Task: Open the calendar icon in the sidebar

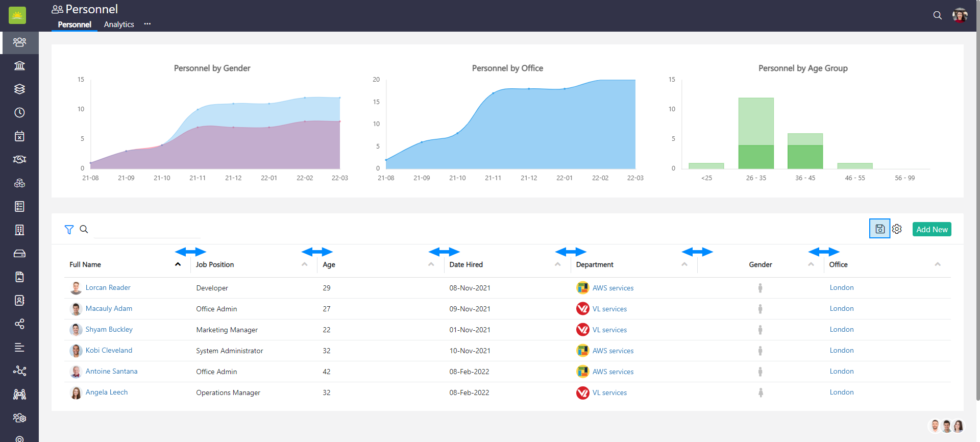Action: [x=19, y=136]
